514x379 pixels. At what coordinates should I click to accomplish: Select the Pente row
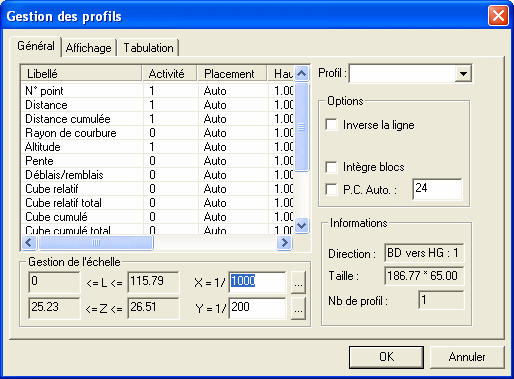point(157,161)
